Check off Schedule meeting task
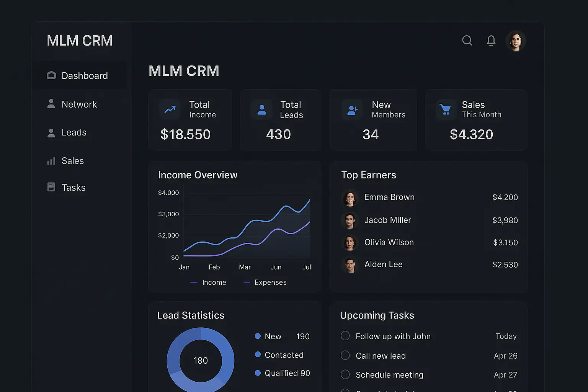 pos(345,374)
